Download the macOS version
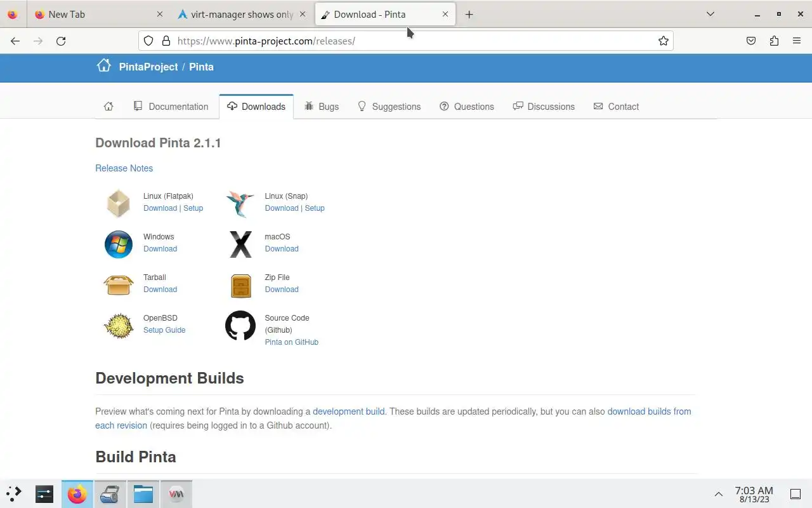The width and height of the screenshot is (812, 508). (282, 249)
